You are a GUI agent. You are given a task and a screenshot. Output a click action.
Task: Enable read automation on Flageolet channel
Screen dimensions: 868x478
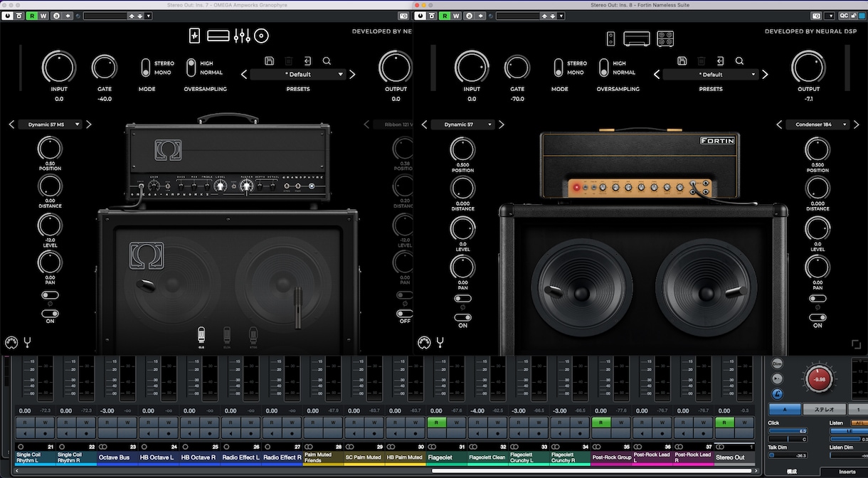[x=436, y=422]
